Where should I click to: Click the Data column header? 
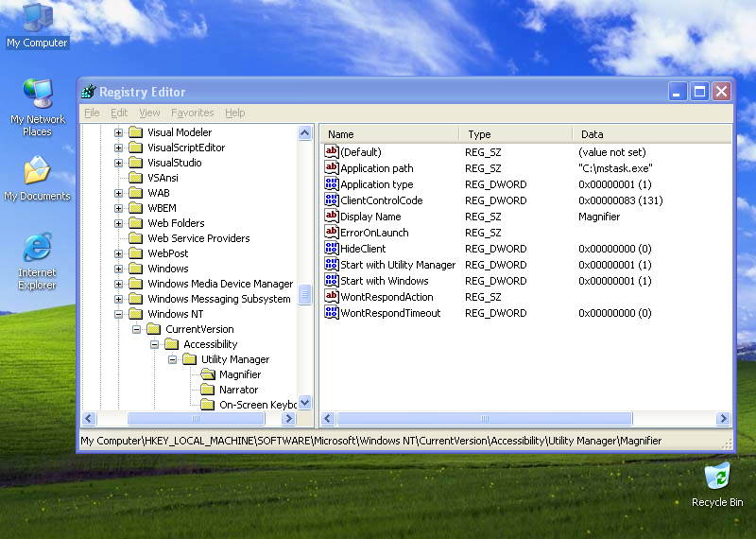652,134
